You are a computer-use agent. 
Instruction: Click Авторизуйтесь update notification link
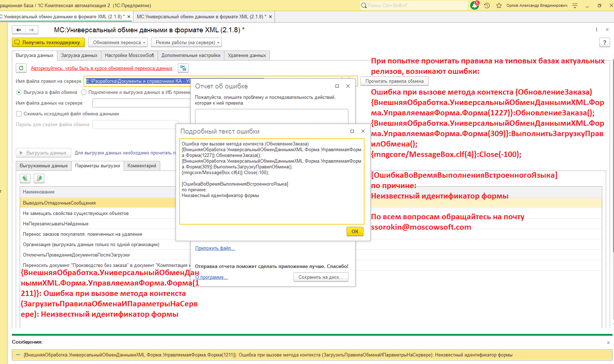pyautogui.click(x=101, y=68)
